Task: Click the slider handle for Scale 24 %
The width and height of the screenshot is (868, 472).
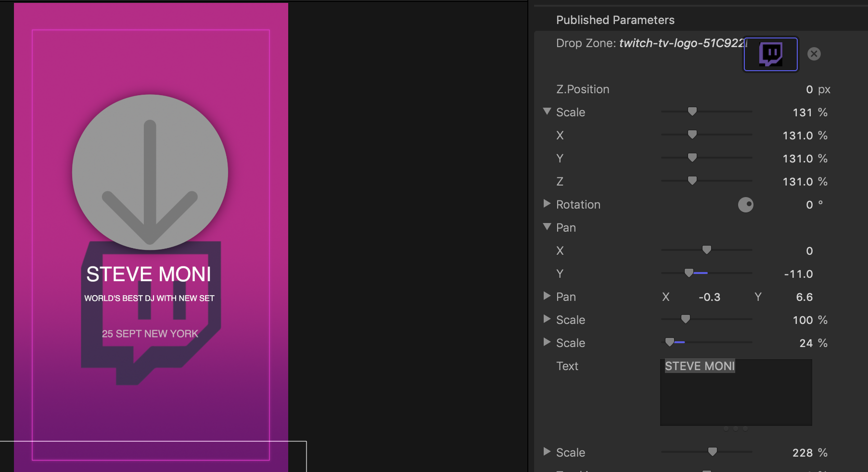Action: (669, 342)
